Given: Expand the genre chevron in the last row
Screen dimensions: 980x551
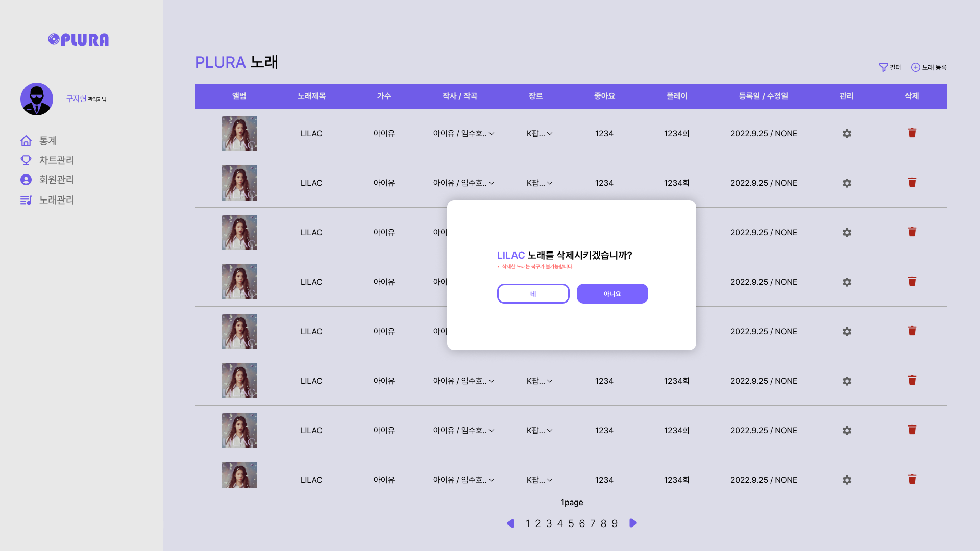Looking at the screenshot, I should tap(550, 480).
